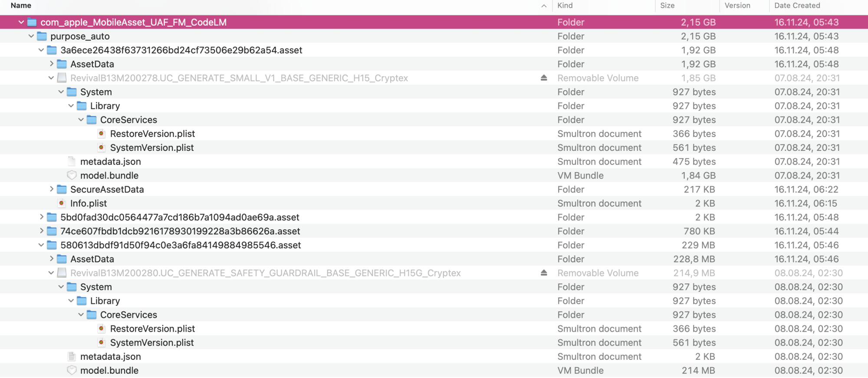
Task: Collapse the 580613dbdf91…asset folder
Action: coord(41,245)
